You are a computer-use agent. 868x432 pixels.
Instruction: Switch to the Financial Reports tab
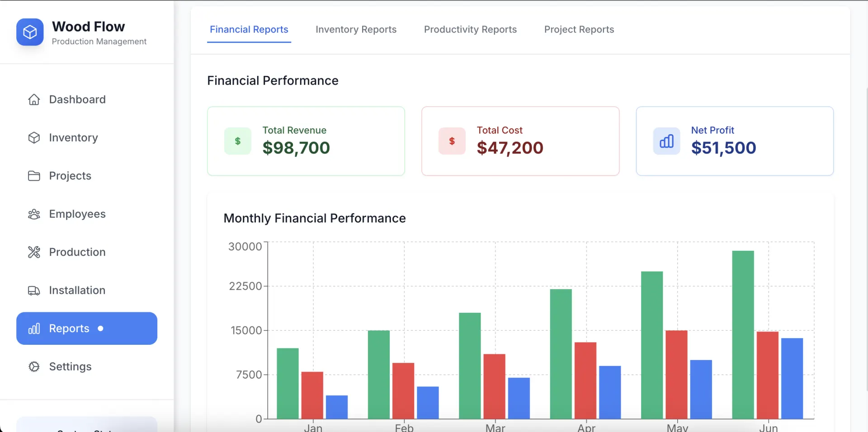click(x=249, y=29)
